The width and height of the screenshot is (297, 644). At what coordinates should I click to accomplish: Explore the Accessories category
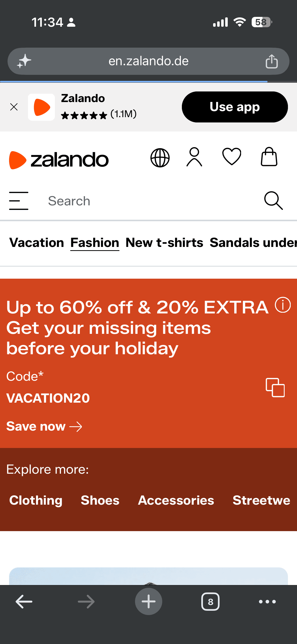(x=176, y=500)
